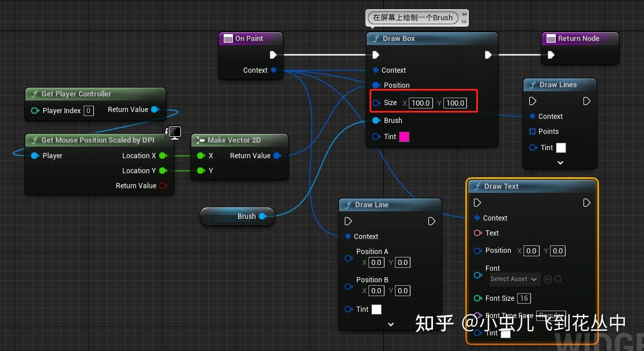Click Return Node execution input pin

(x=551, y=55)
